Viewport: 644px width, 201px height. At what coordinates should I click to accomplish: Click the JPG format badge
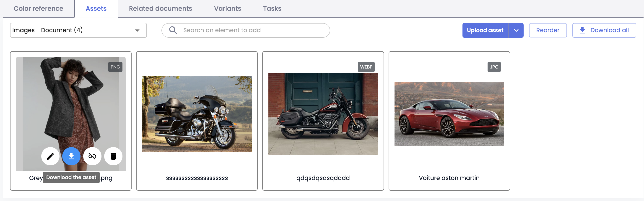494,67
